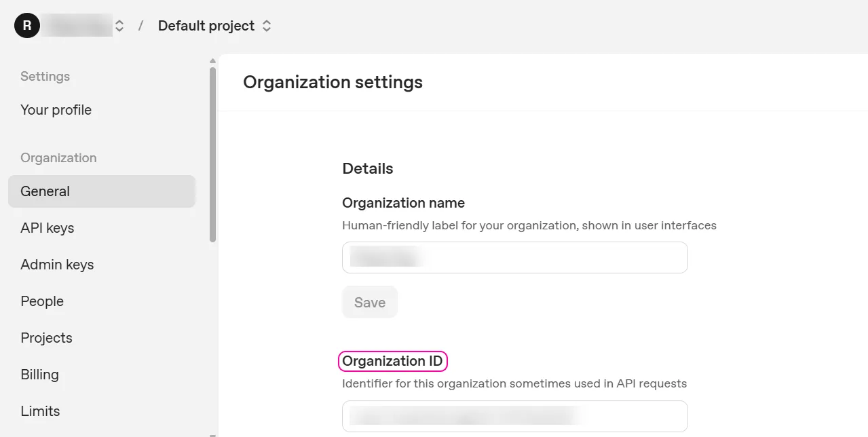Click the Save button
This screenshot has width=868, height=437.
370,303
